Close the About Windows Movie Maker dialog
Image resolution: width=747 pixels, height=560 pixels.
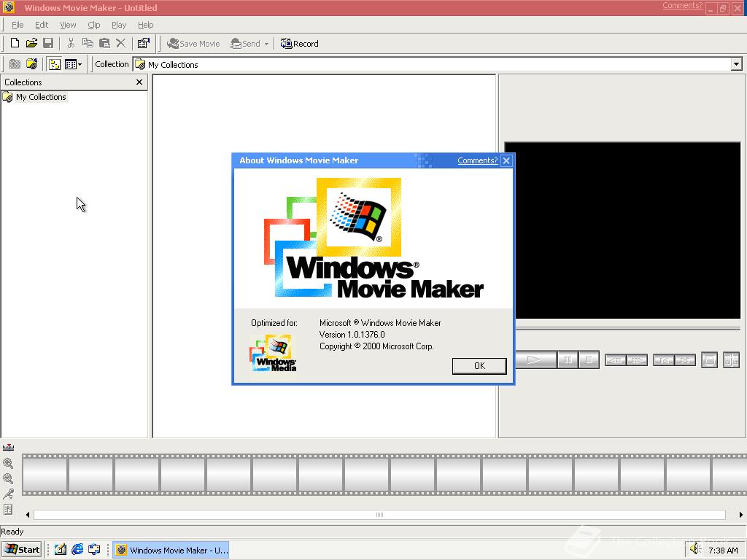tap(506, 160)
